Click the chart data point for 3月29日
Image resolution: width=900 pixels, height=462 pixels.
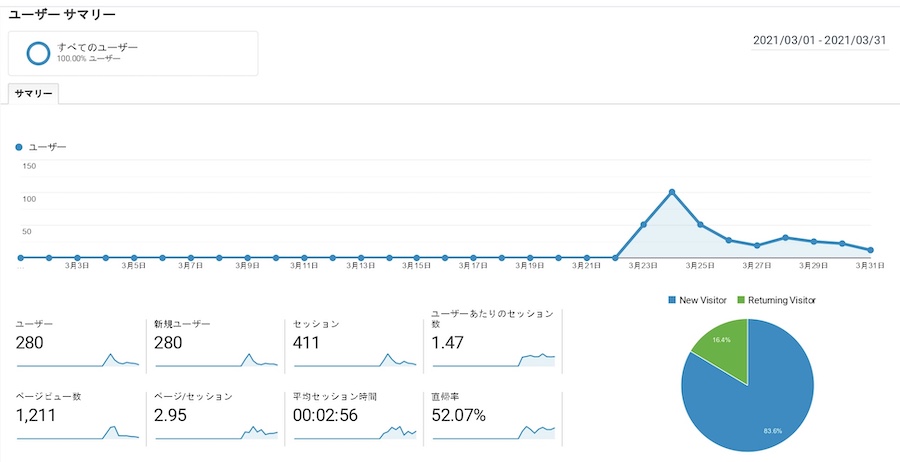[x=814, y=242]
